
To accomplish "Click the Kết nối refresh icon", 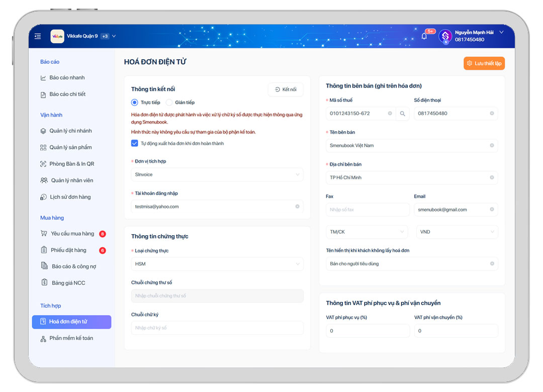I will pyautogui.click(x=278, y=89).
